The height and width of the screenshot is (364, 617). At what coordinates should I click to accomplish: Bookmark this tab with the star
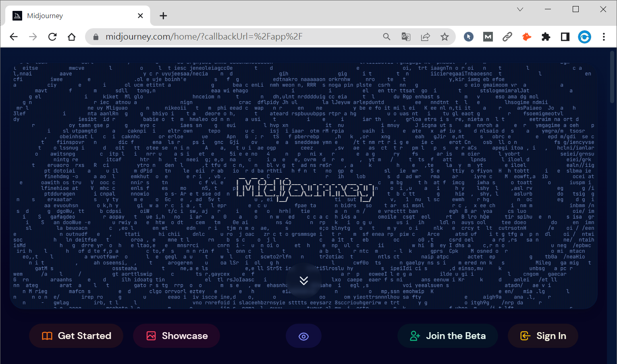click(x=445, y=37)
